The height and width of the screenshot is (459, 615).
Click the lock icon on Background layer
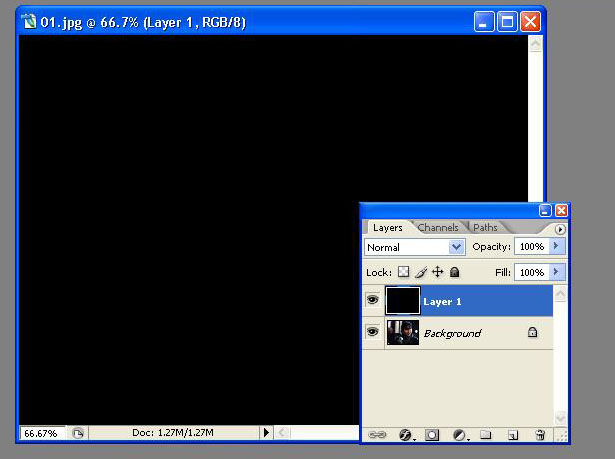tap(532, 332)
